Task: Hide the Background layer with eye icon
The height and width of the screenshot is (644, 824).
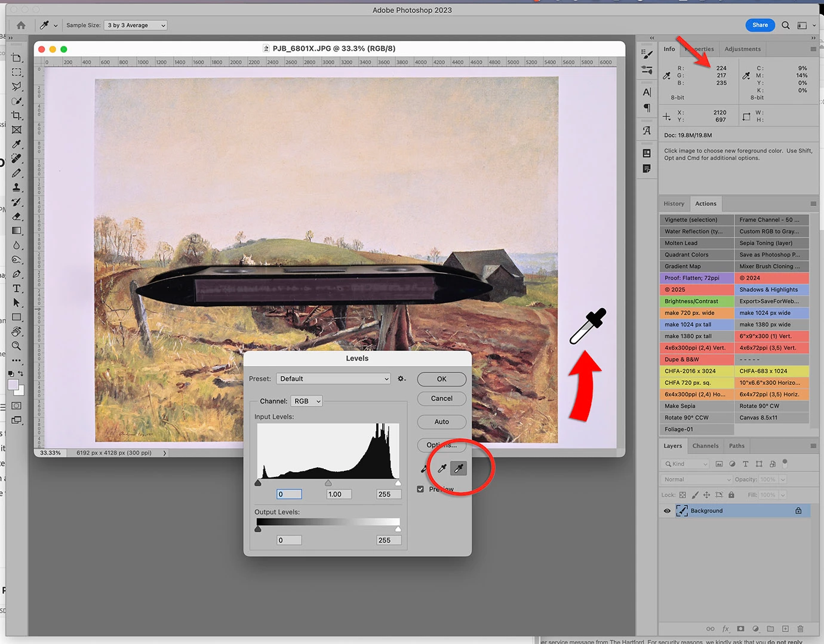Action: (x=667, y=511)
